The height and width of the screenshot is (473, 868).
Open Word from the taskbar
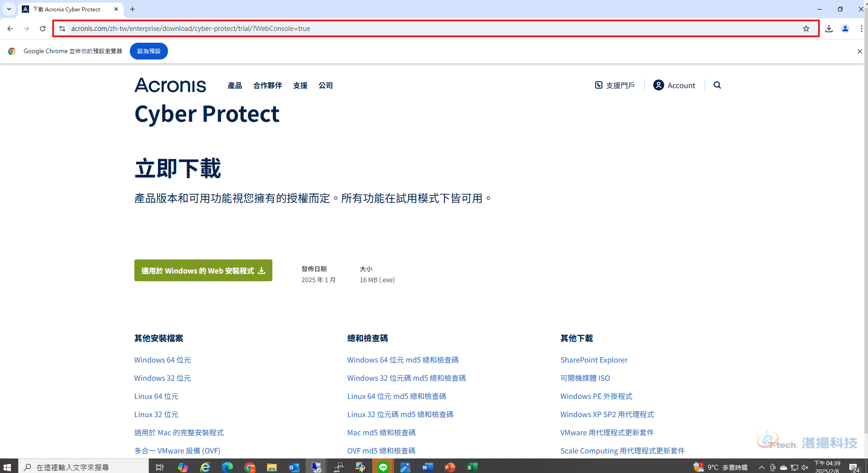click(x=427, y=467)
